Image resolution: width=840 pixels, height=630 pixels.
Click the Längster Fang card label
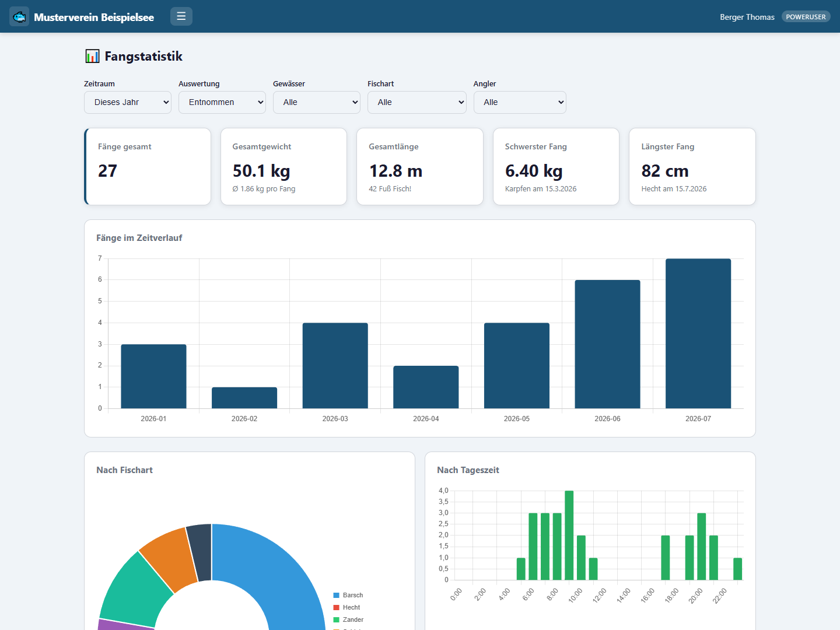pos(668,147)
